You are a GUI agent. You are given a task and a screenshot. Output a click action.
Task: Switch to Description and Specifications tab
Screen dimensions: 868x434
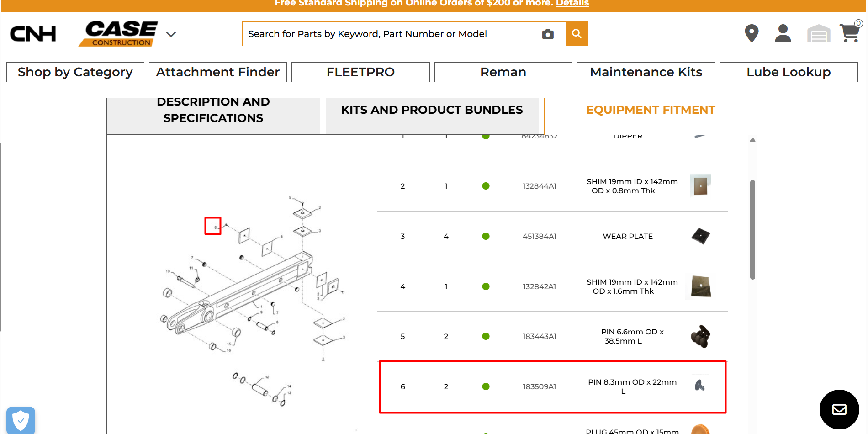pos(213,110)
